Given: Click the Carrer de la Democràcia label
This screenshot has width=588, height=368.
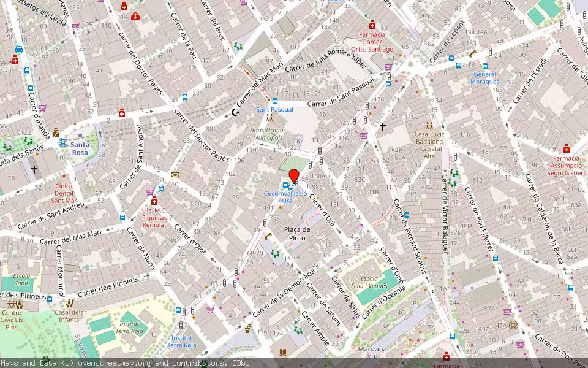Looking at the screenshot, I should tap(284, 293).
